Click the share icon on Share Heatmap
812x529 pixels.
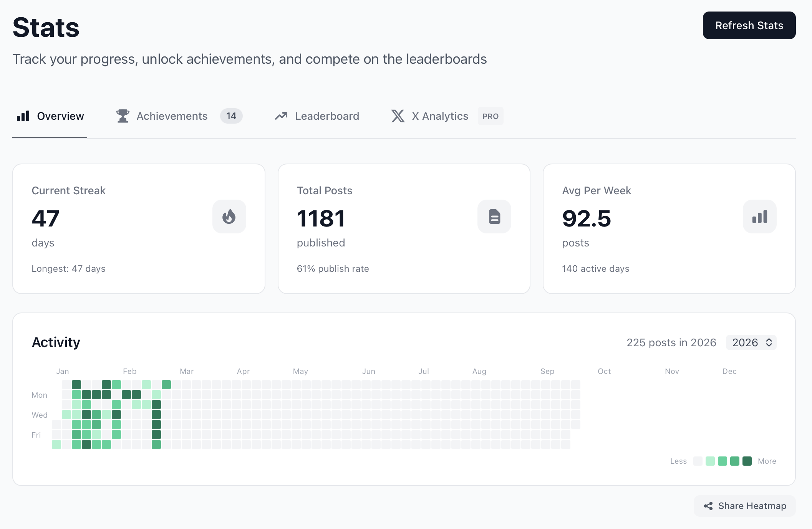[708, 506]
